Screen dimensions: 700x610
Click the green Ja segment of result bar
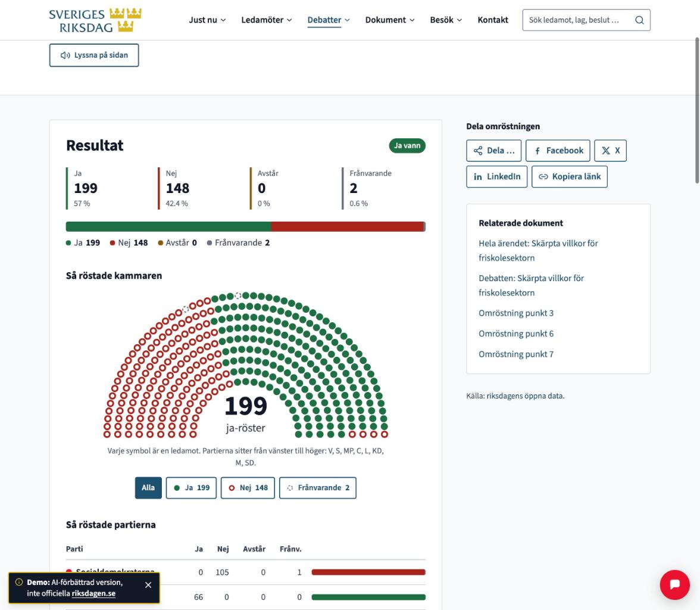(x=168, y=226)
